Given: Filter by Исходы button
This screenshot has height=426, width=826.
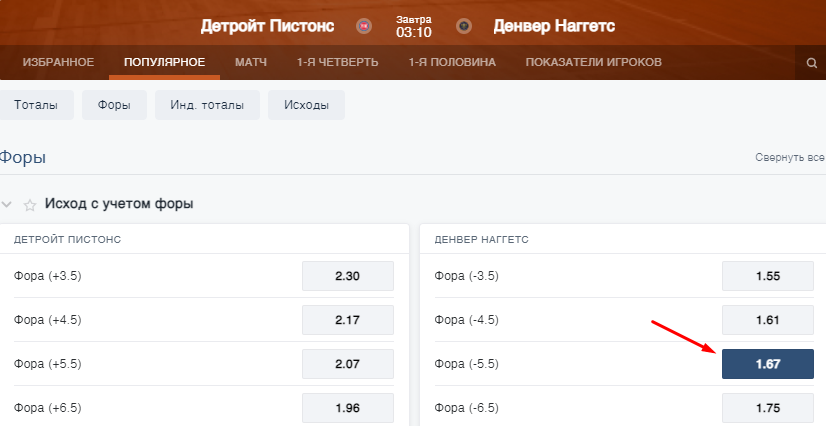Looking at the screenshot, I should pos(307,105).
